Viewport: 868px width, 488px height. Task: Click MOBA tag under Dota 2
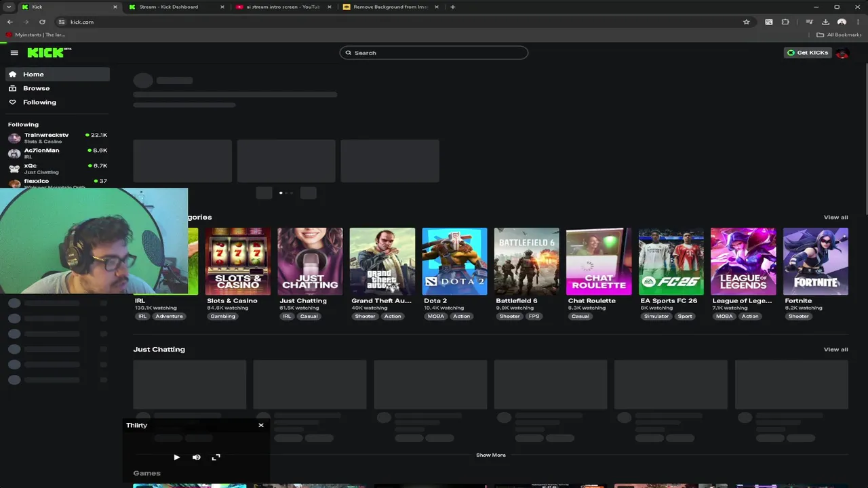point(436,317)
